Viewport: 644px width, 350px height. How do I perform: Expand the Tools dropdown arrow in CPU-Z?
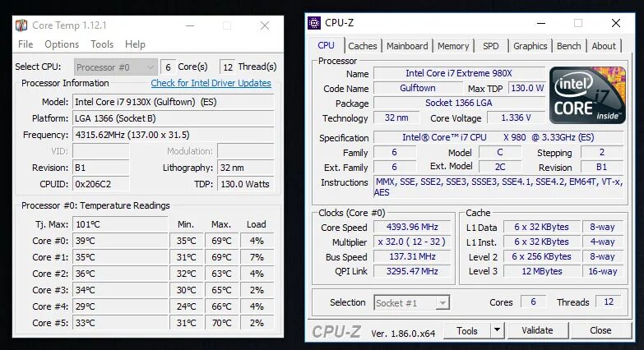click(x=497, y=330)
